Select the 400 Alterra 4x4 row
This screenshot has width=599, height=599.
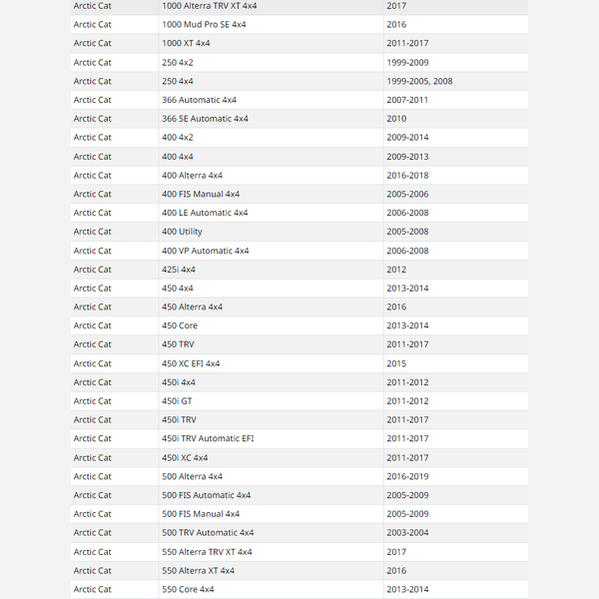pyautogui.click(x=299, y=175)
